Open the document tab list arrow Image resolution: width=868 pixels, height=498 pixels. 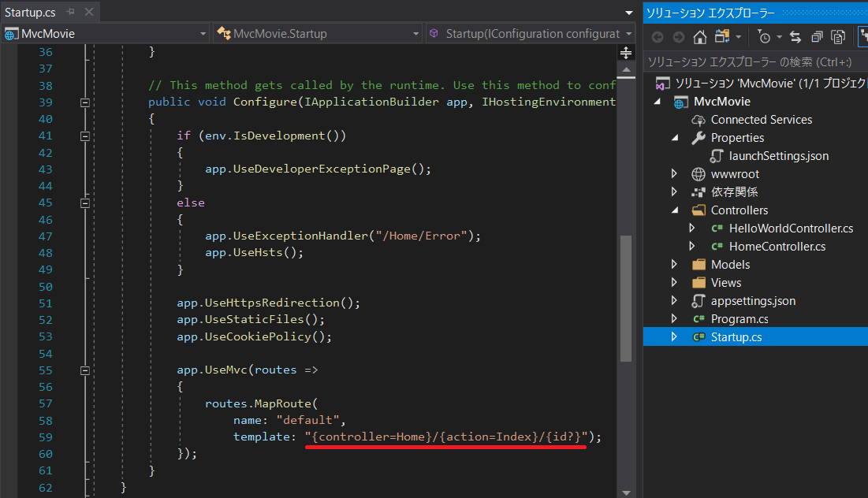(x=629, y=12)
